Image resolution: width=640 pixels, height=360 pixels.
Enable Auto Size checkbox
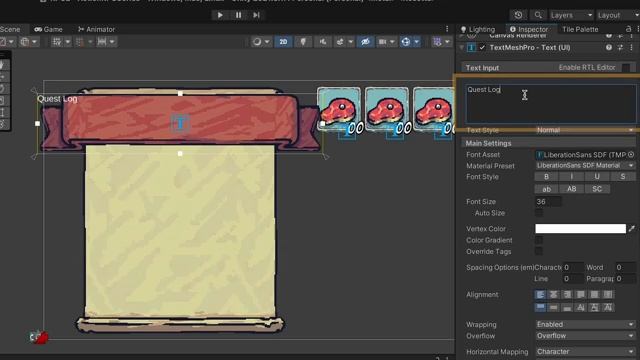click(x=539, y=213)
